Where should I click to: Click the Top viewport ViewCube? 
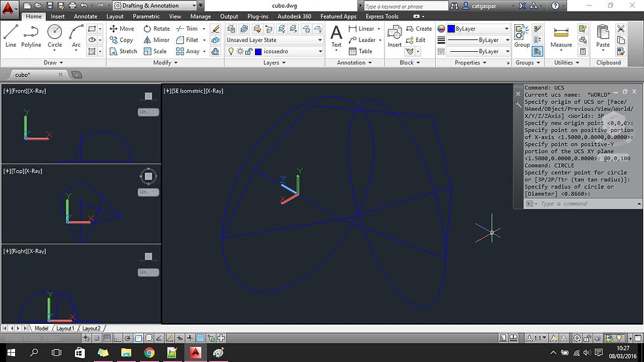tap(149, 177)
